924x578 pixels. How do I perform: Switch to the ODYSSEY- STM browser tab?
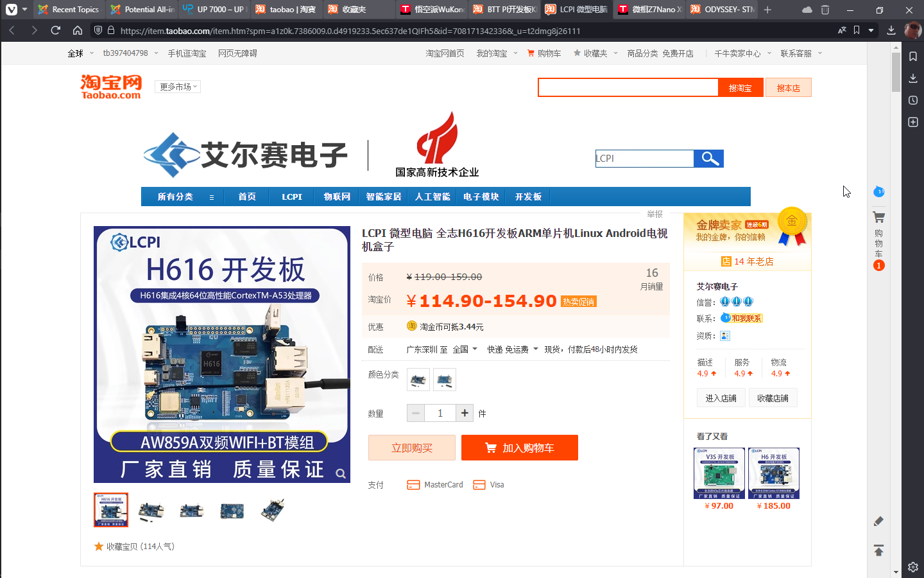[722, 10]
